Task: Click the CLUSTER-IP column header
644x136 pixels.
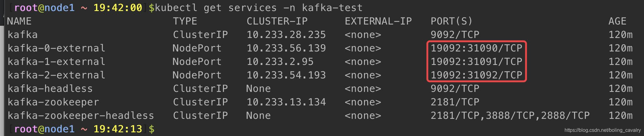Action: [x=277, y=21]
